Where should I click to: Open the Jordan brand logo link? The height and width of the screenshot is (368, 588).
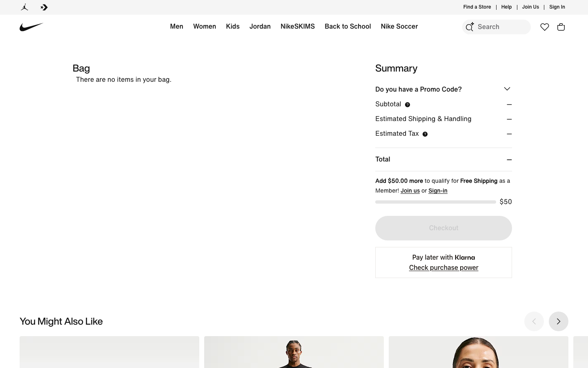click(24, 7)
